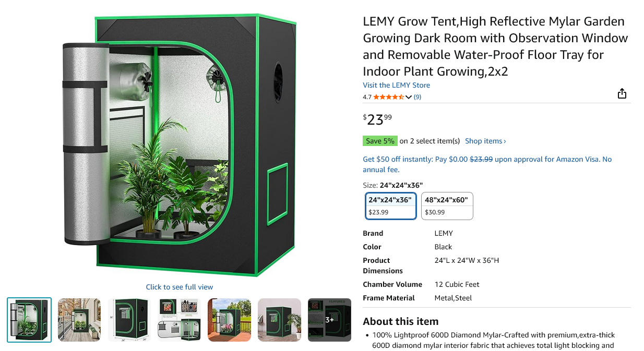This screenshot has width=644, height=351.
Task: Select the outdoor patio tent thumbnail
Action: [230, 320]
